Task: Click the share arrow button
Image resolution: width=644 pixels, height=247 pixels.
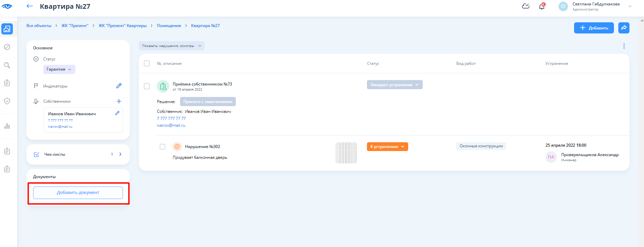Action: (624, 28)
